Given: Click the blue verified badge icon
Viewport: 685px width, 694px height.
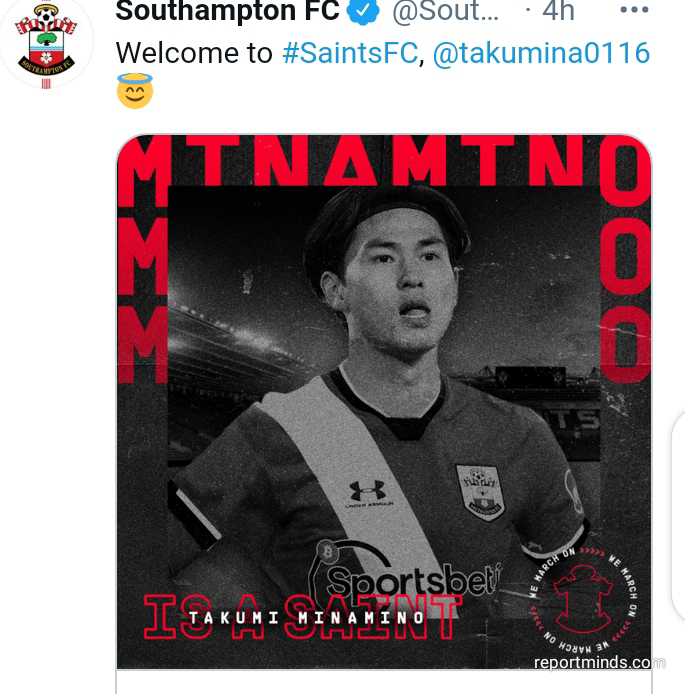Looking at the screenshot, I should coord(362,11).
